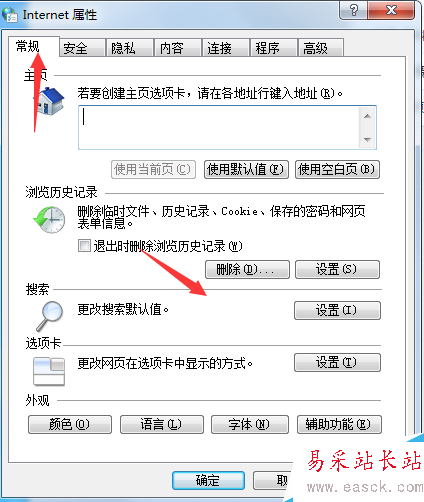Open the 删除 browsing history button
The image size is (424, 502).
pos(247,269)
